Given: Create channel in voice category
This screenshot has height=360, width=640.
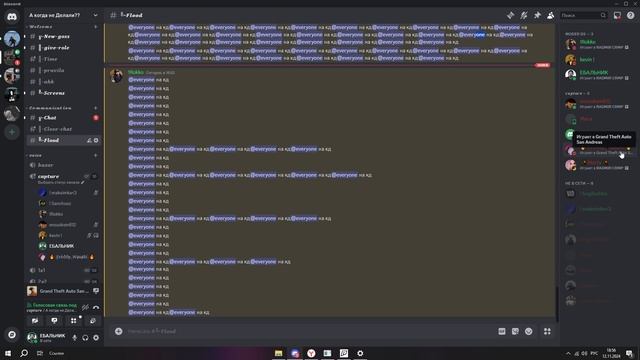Looking at the screenshot, I should pyautogui.click(x=96, y=155).
